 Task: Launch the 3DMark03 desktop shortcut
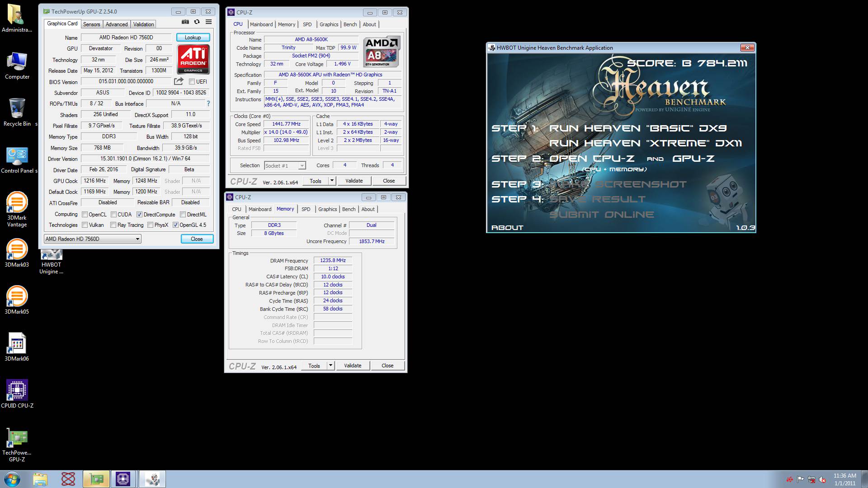click(17, 253)
